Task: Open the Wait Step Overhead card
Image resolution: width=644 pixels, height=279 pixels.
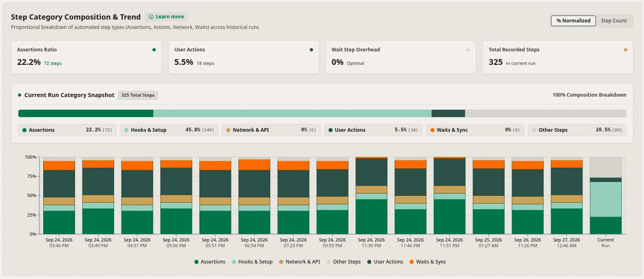Action: click(401, 57)
